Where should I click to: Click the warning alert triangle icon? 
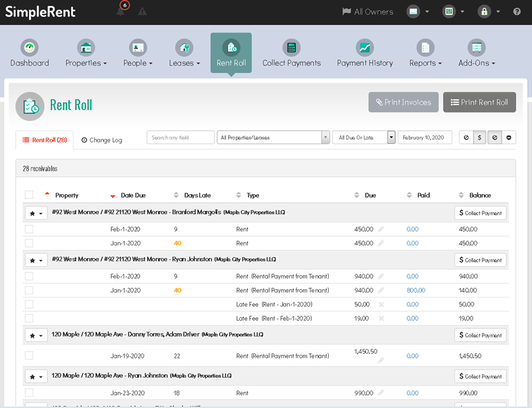pos(142,11)
